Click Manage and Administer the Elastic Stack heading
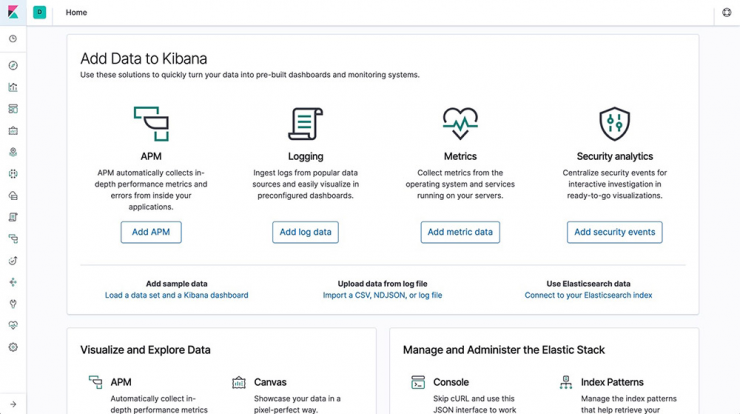 click(x=504, y=350)
